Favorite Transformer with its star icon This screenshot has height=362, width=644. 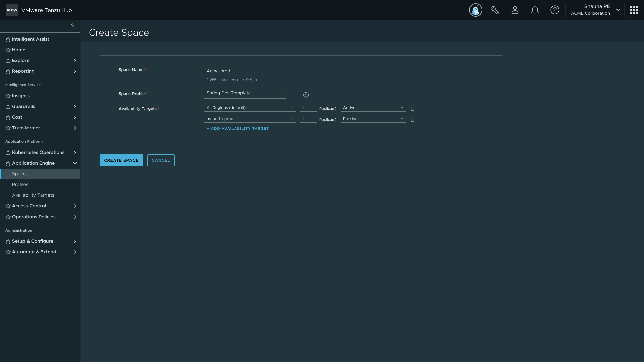click(8, 128)
